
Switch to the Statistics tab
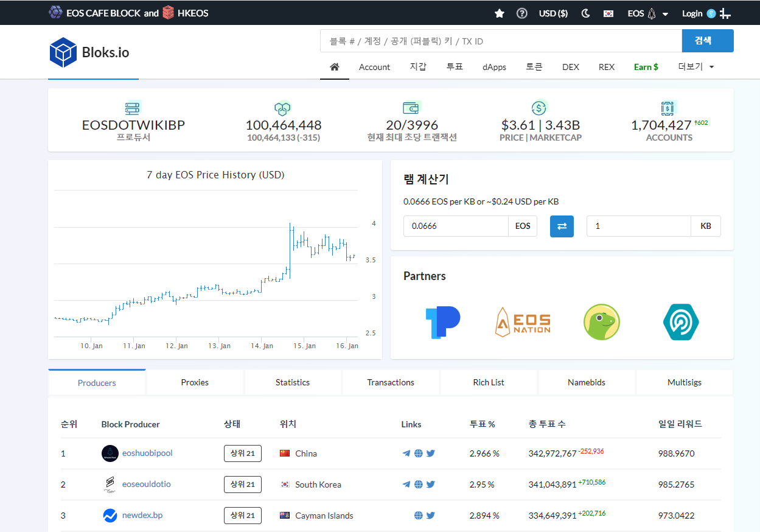(293, 382)
